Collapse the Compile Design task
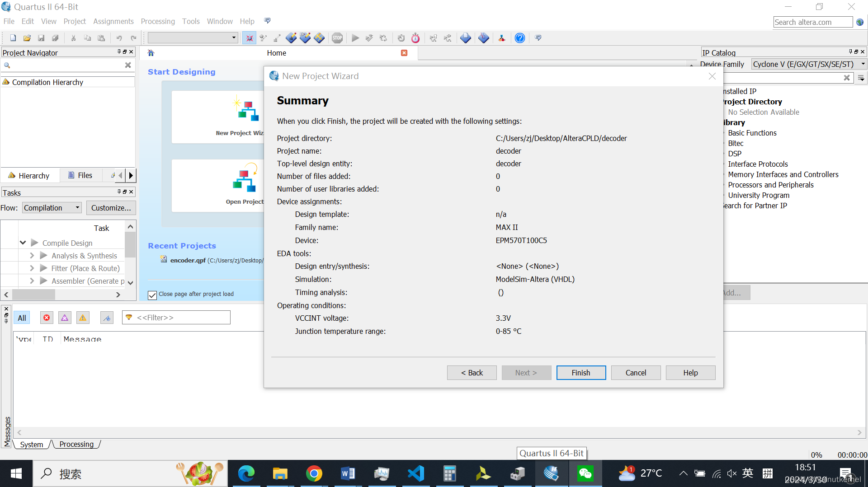This screenshot has width=868, height=487. coord(23,243)
